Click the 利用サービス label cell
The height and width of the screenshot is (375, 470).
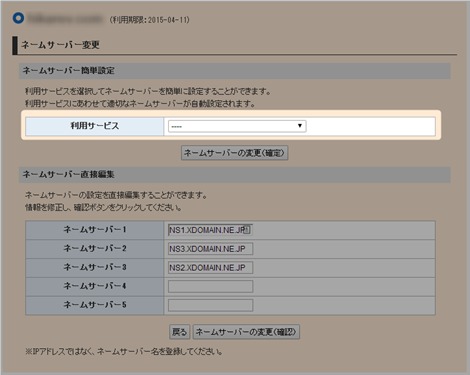coord(95,126)
